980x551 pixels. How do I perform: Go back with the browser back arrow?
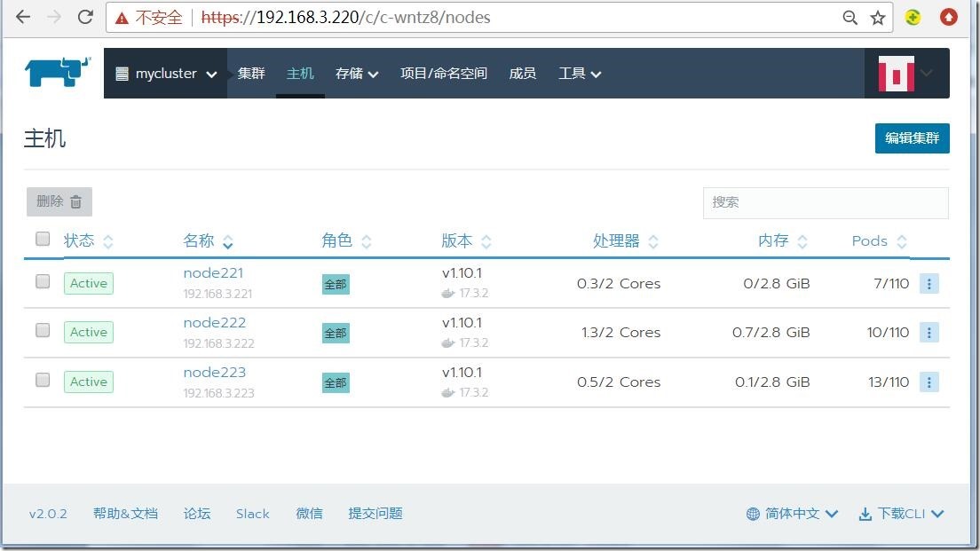pos(23,17)
